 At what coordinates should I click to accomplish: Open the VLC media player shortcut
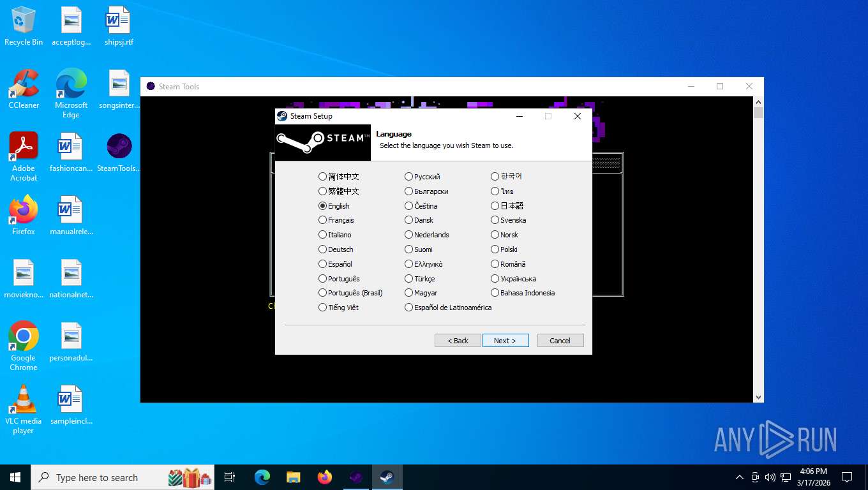point(24,409)
